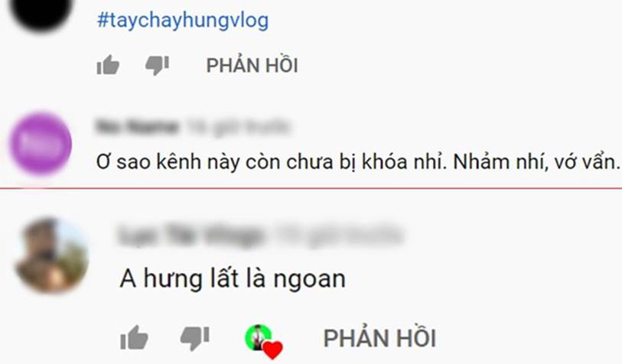Click the blurred timestamp next to purple avatar name
This screenshot has height=364, width=622.
[x=239, y=127]
